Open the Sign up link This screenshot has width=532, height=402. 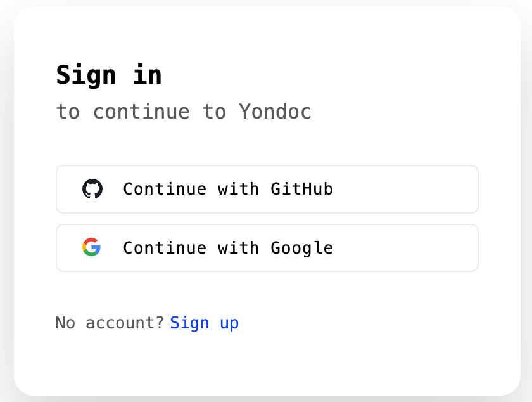click(x=204, y=323)
